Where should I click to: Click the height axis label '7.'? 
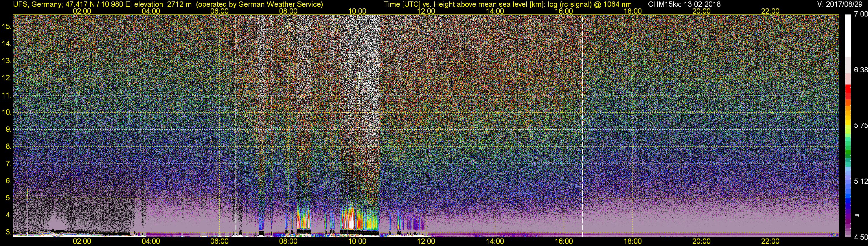8,164
